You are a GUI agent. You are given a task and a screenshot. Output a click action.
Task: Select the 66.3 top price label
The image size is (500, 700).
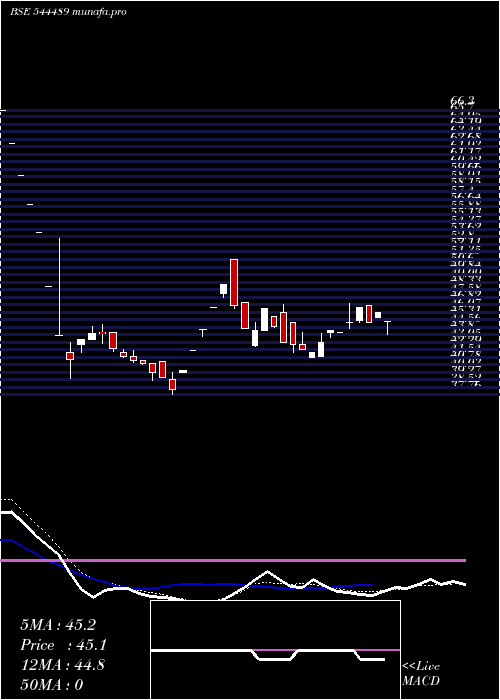point(462,102)
